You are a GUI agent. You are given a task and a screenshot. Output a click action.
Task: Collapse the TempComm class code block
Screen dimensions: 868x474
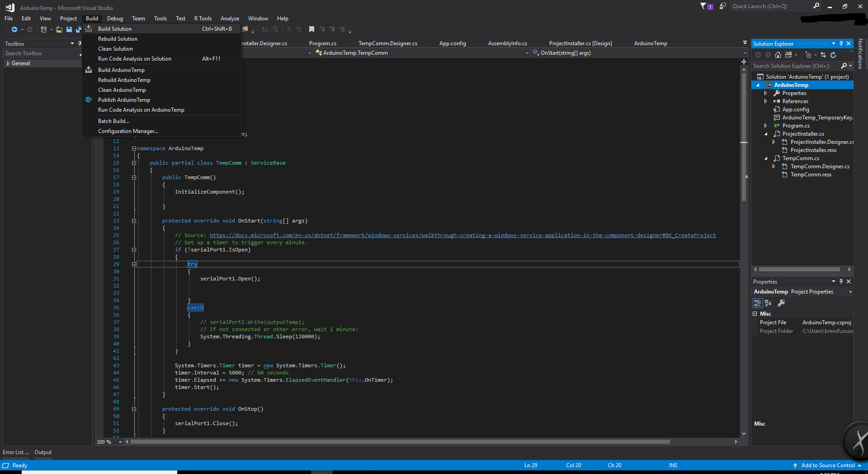[x=134, y=163]
